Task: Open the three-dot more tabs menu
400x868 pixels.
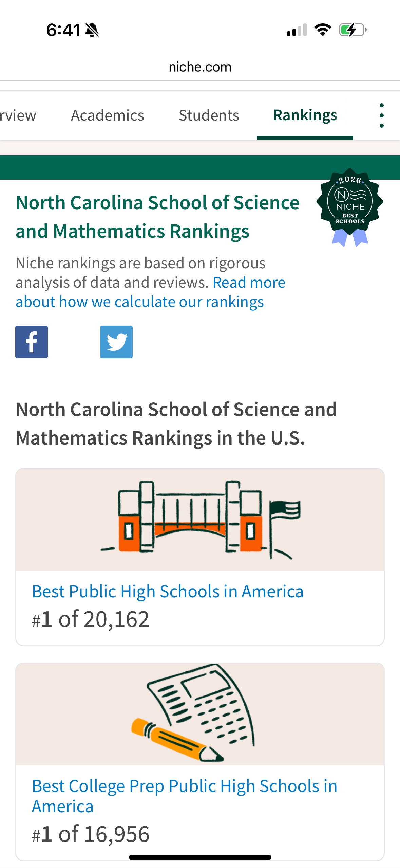Action: 382,115
